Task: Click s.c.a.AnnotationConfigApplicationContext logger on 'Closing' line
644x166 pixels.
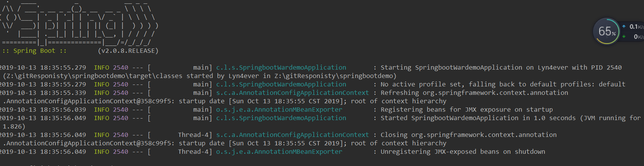Action: [x=292, y=135]
